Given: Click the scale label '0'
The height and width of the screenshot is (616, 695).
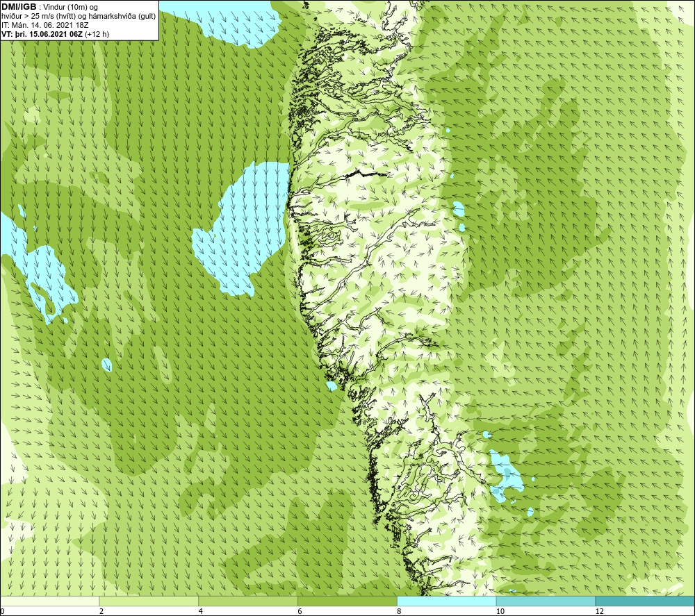Looking at the screenshot, I should [x=3, y=611].
